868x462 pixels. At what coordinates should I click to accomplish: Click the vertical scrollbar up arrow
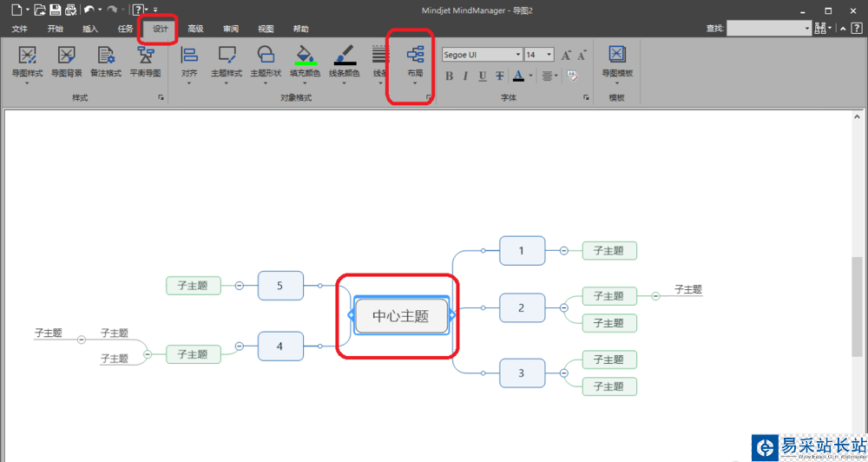[857, 117]
